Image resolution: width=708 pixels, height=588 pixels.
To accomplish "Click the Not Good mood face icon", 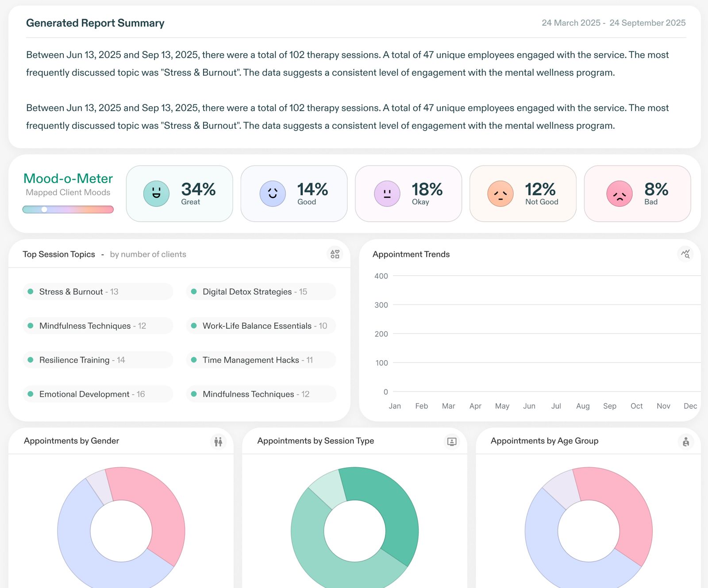I will pyautogui.click(x=500, y=194).
